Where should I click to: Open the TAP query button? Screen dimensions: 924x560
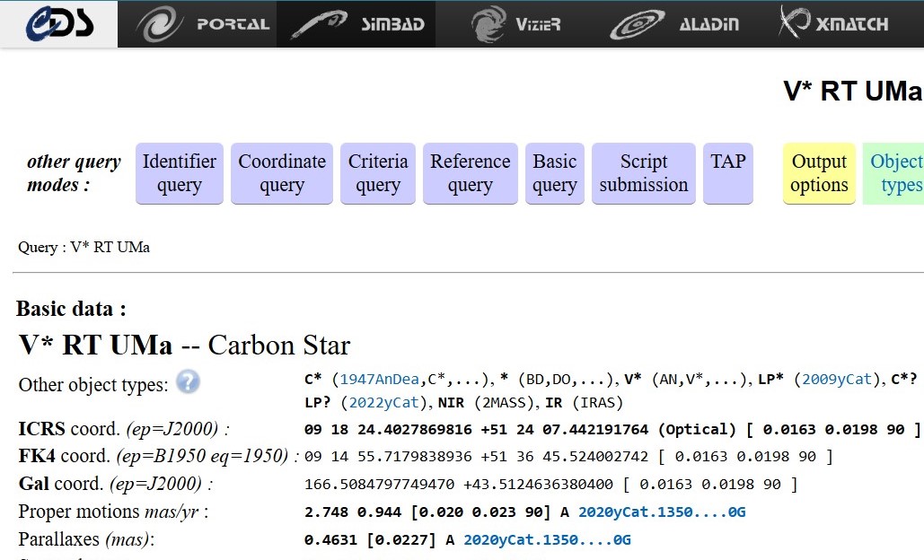tap(728, 173)
